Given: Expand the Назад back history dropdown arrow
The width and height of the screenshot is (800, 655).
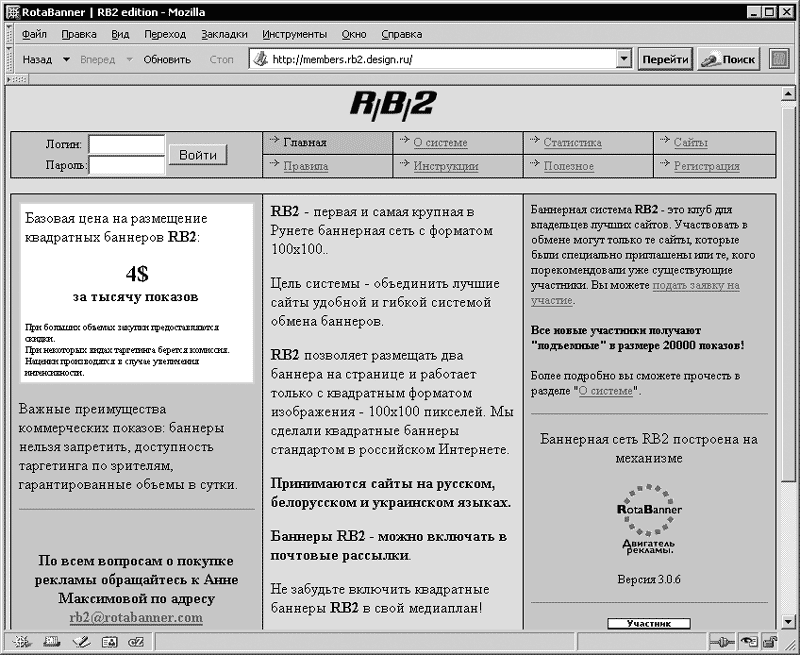Looking at the screenshot, I should point(66,59).
